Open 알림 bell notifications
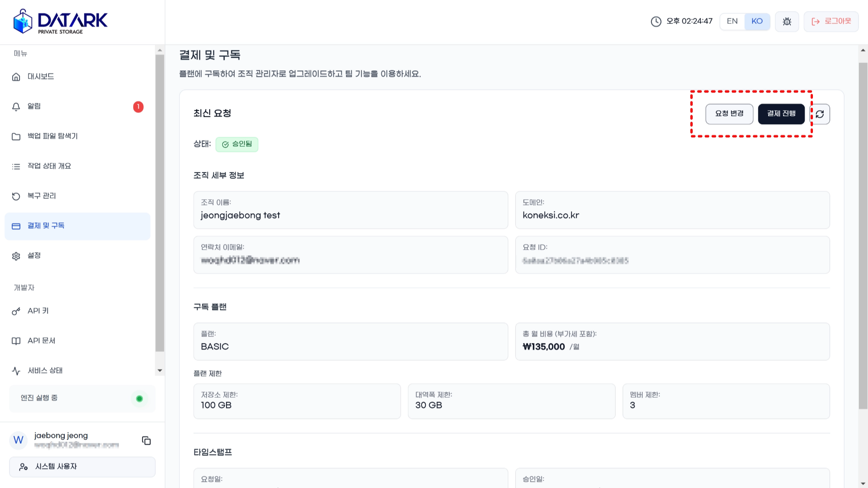868x488 pixels. click(x=77, y=106)
